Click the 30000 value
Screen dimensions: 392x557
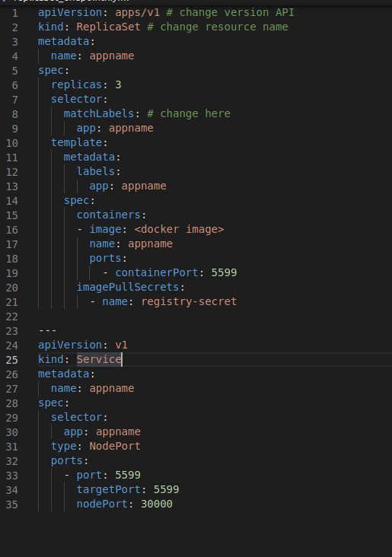[x=156, y=504]
